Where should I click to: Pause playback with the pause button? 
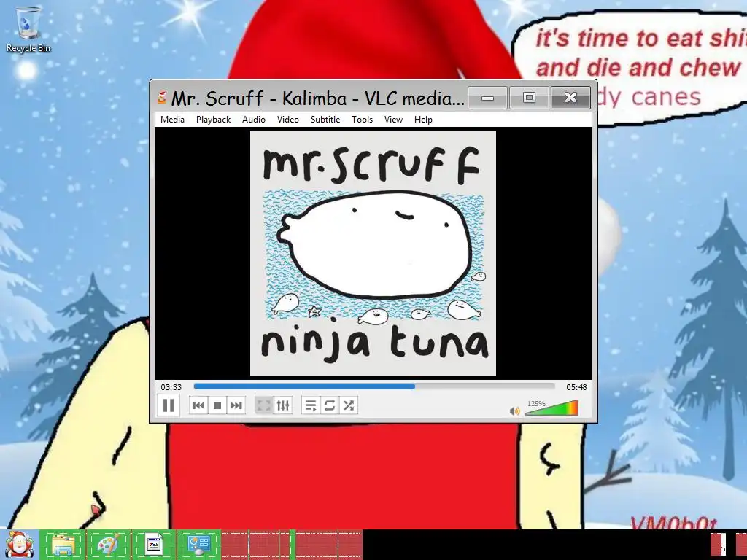pyautogui.click(x=169, y=405)
